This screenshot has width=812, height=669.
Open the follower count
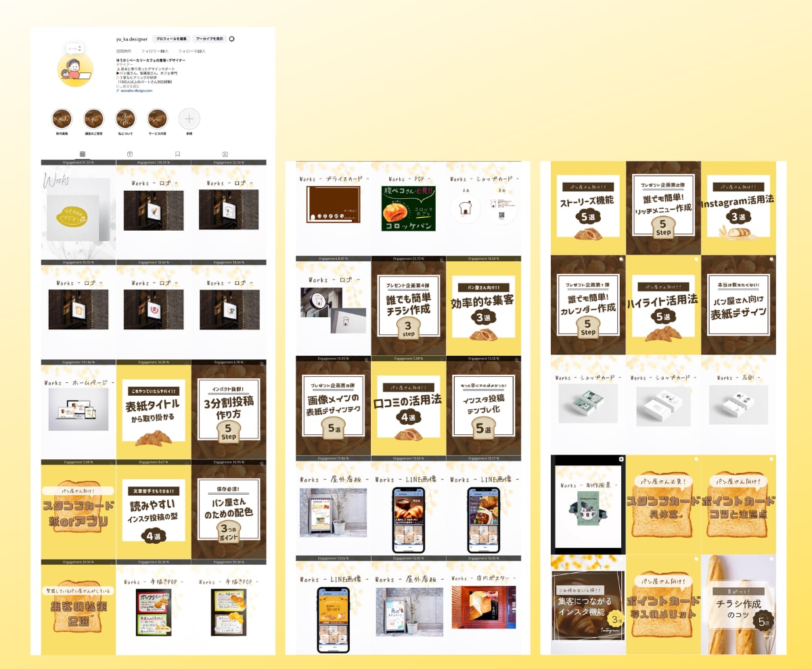click(154, 51)
